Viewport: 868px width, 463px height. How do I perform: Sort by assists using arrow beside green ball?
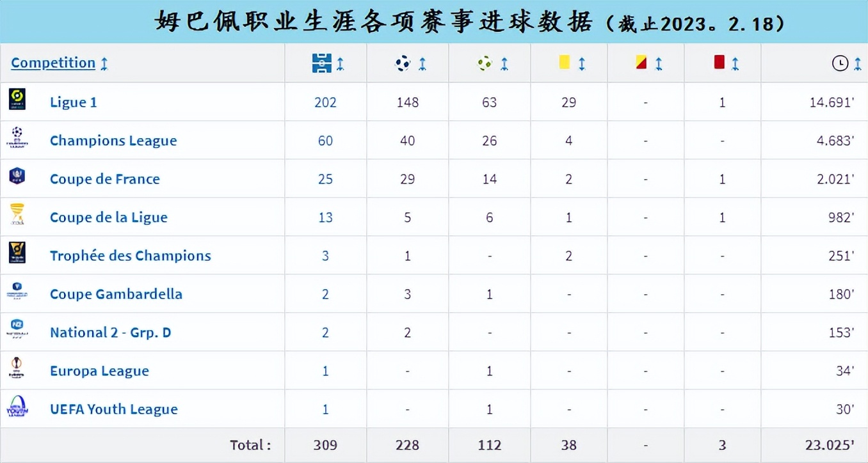[x=504, y=63]
